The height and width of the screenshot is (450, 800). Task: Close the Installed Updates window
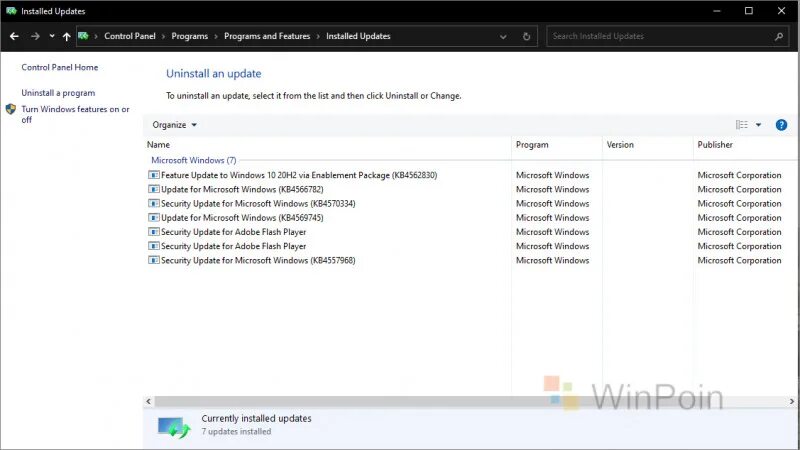pos(781,11)
